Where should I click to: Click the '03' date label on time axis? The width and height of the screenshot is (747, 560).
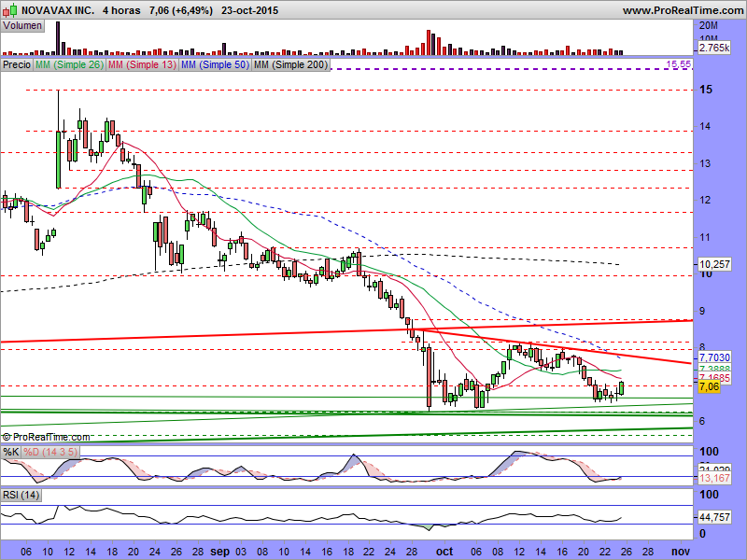coord(241,552)
